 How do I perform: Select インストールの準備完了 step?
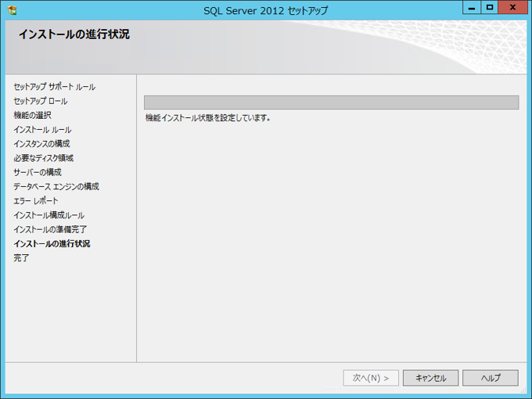(50, 229)
